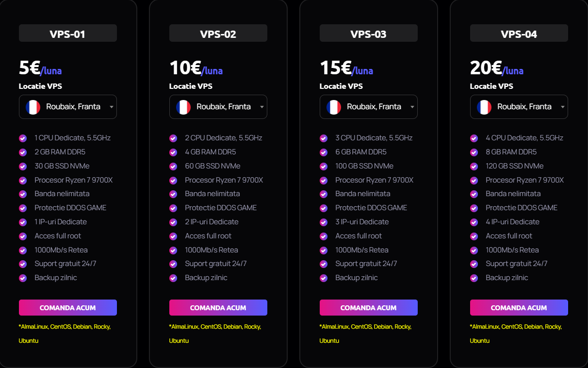
Task: Select checkmark next to 100 GB SSD NVMe
Action: (324, 166)
